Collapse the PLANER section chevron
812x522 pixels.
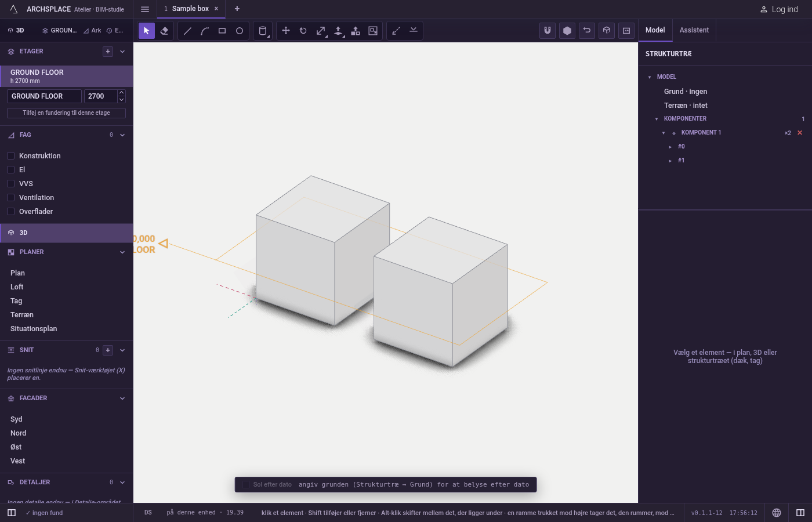click(122, 252)
